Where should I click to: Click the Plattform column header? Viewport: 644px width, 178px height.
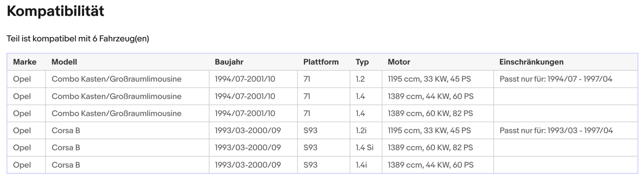pyautogui.click(x=321, y=62)
